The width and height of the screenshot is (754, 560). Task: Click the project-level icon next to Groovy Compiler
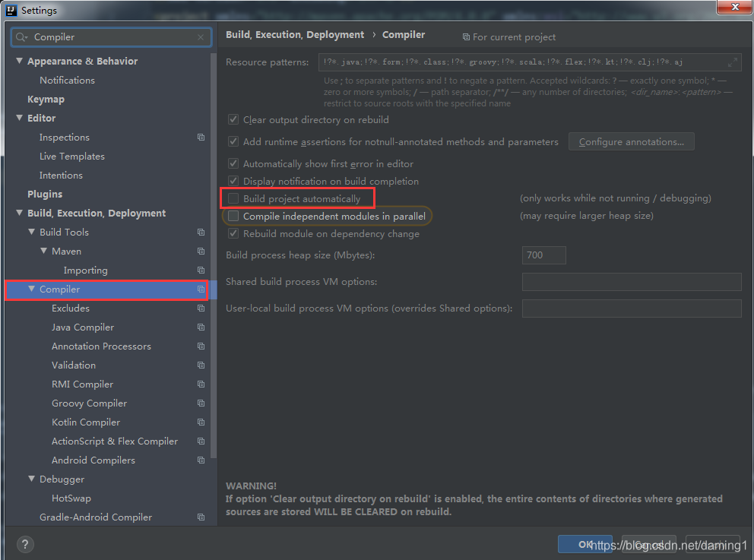pos(201,403)
